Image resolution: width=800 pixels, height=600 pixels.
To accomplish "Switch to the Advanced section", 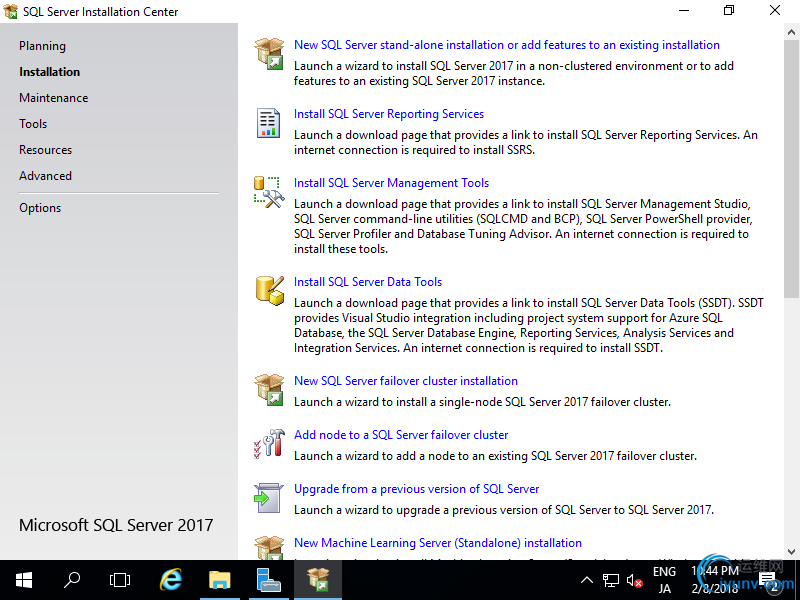I will click(x=45, y=176).
